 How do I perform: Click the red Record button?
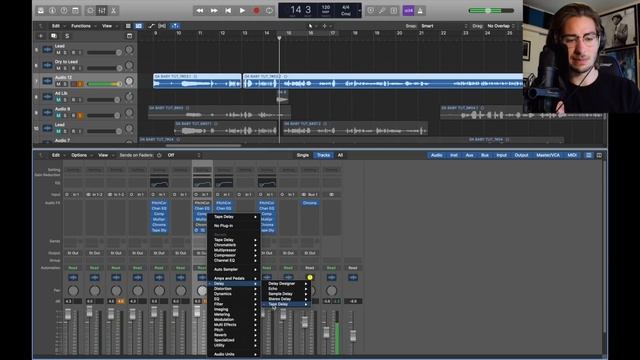click(256, 11)
